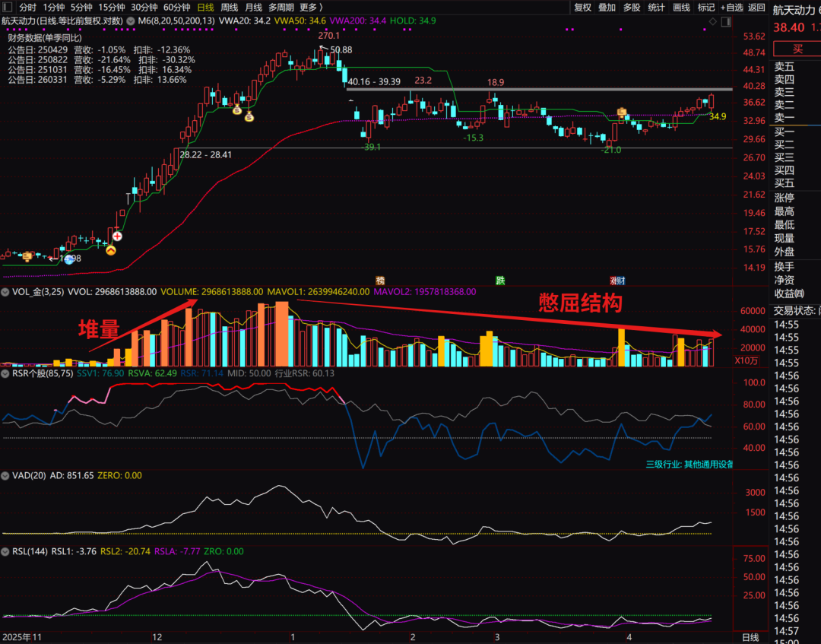This screenshot has width=821, height=644.
Task: Click the 换手 turnover label in quote panel
Action: tap(785, 267)
